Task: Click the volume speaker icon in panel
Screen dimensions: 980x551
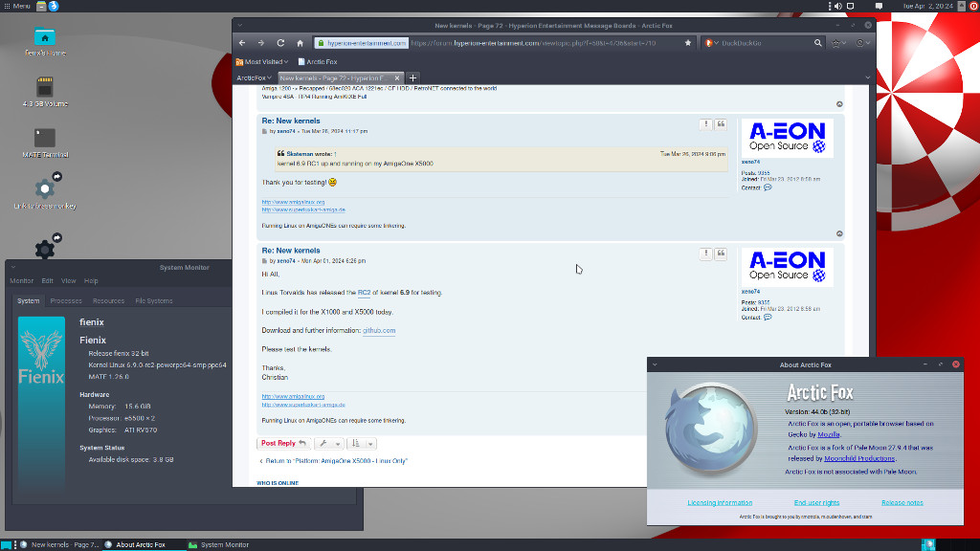Action: pos(838,6)
